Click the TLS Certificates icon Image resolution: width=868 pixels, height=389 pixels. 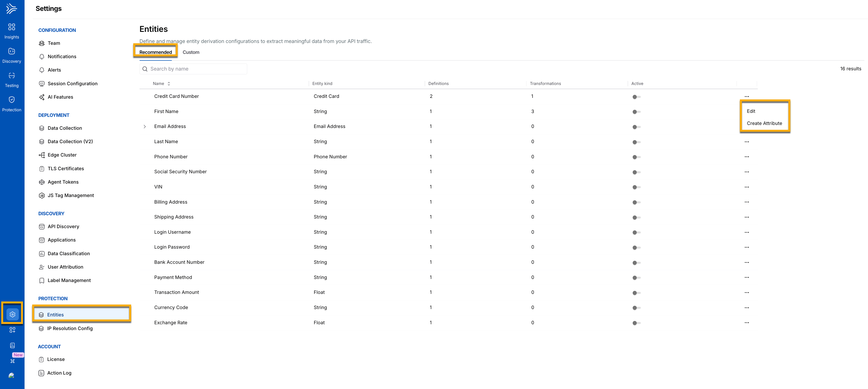click(x=42, y=168)
